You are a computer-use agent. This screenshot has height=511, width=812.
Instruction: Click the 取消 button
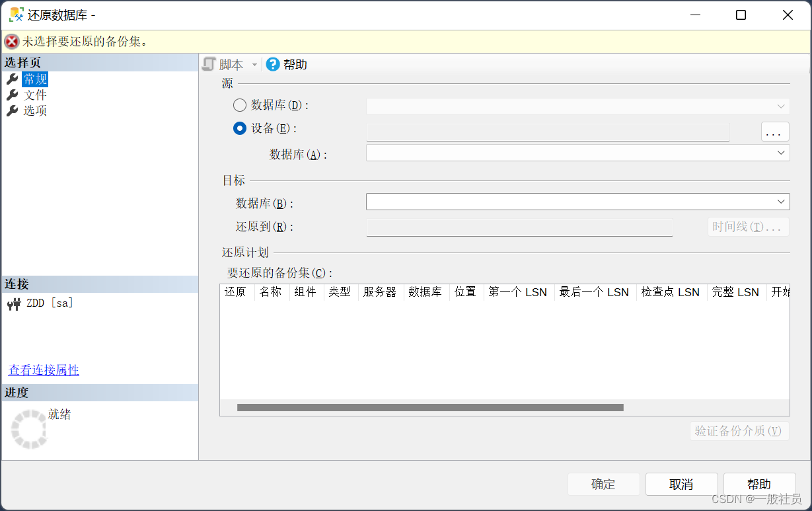(x=682, y=485)
